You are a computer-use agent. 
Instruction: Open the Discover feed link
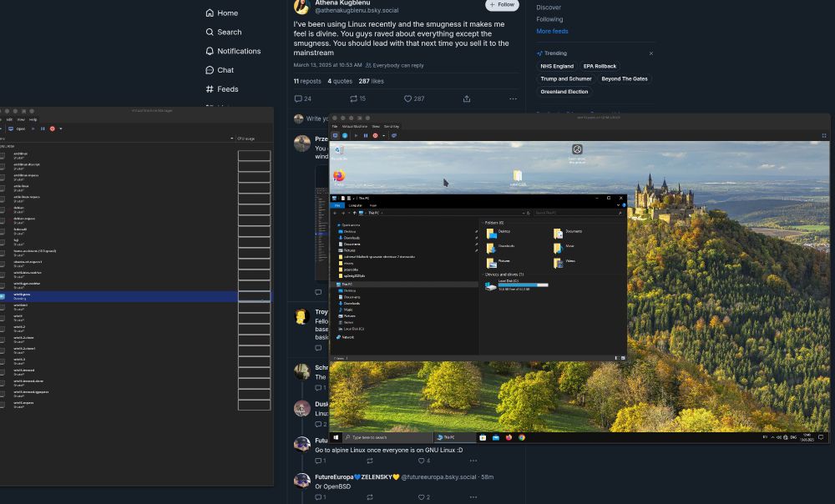(549, 8)
